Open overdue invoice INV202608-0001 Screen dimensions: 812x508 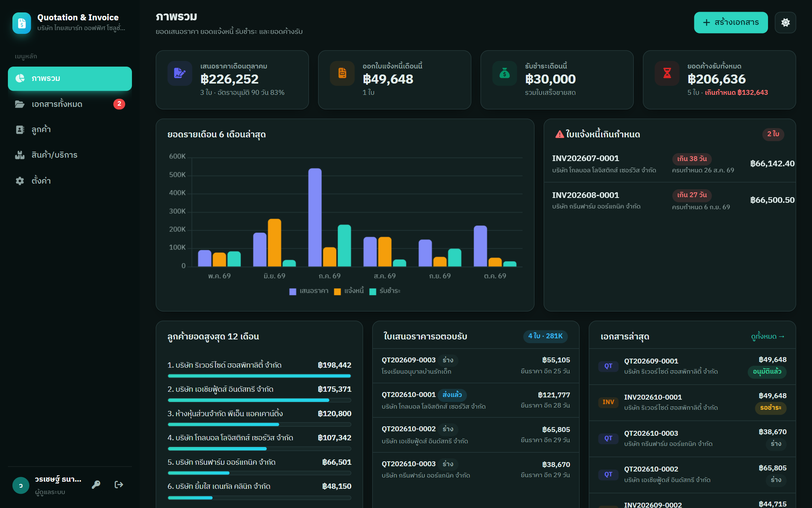click(x=670, y=201)
